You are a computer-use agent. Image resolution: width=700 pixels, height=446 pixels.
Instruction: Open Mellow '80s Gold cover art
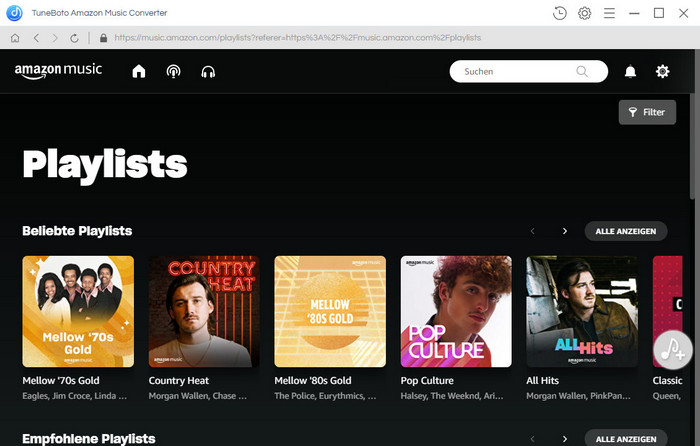(x=330, y=312)
